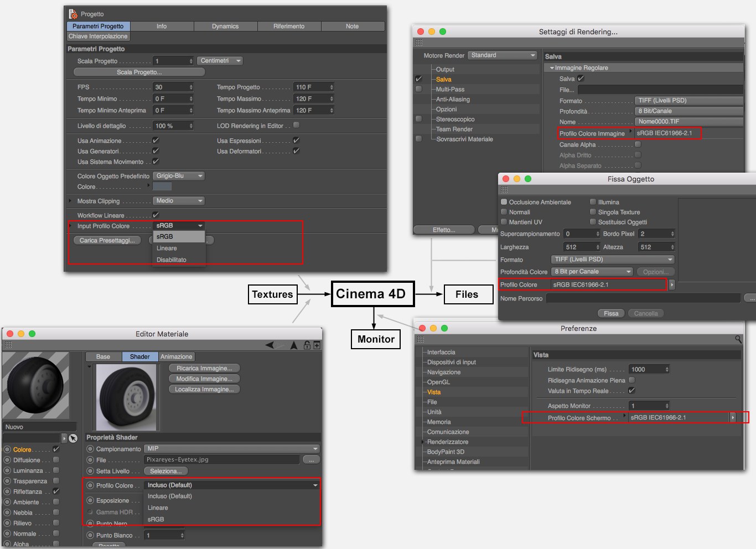Viewport: 756px width, 549px height.
Task: Open Mostra Clipping Medio dropdown
Action: pyautogui.click(x=179, y=201)
